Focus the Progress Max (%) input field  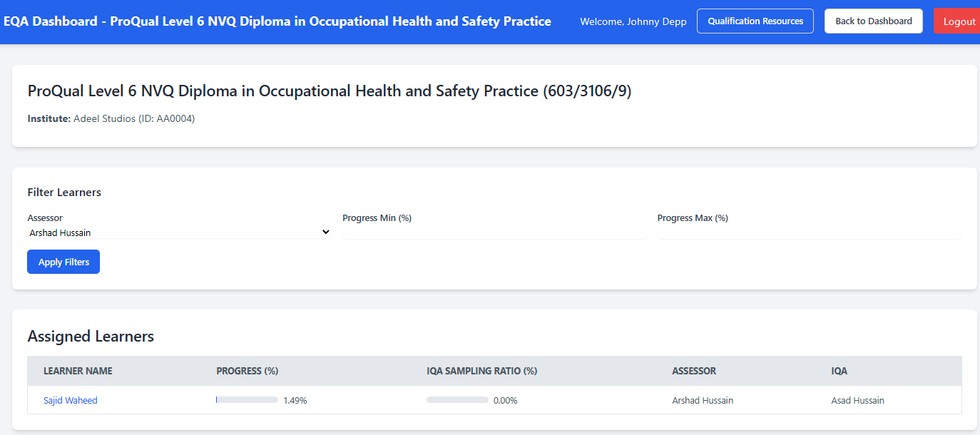[x=809, y=232]
